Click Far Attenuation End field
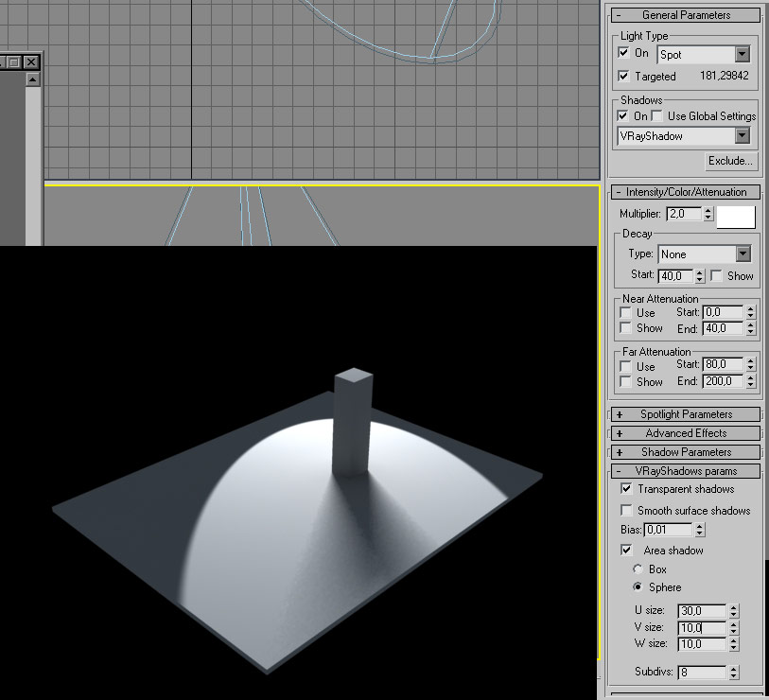 coord(724,380)
